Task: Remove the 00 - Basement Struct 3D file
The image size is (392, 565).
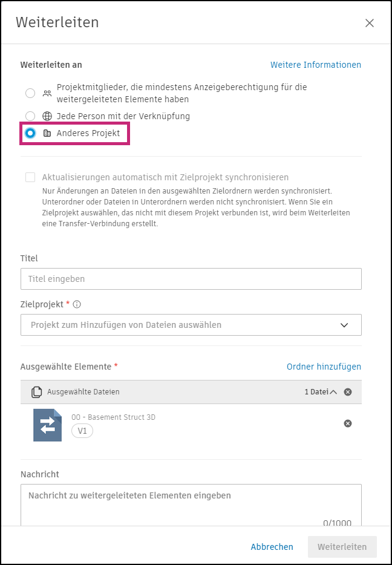Action: tap(348, 423)
